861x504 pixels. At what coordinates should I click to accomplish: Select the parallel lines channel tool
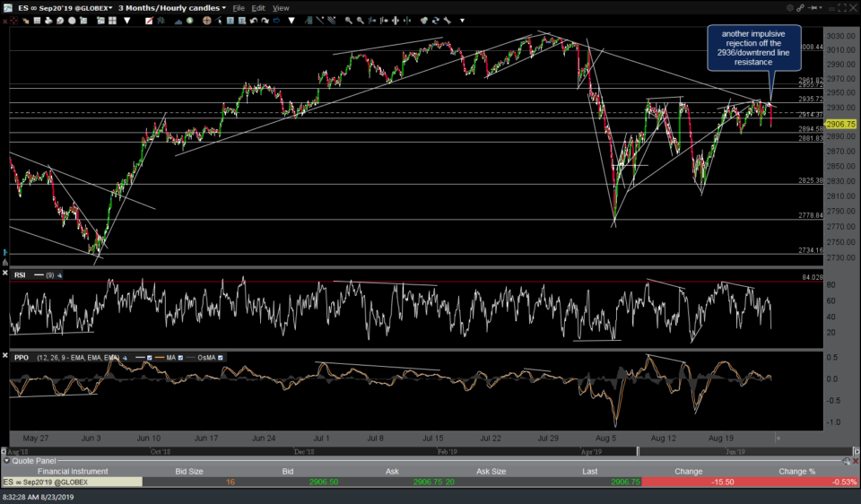[332, 21]
